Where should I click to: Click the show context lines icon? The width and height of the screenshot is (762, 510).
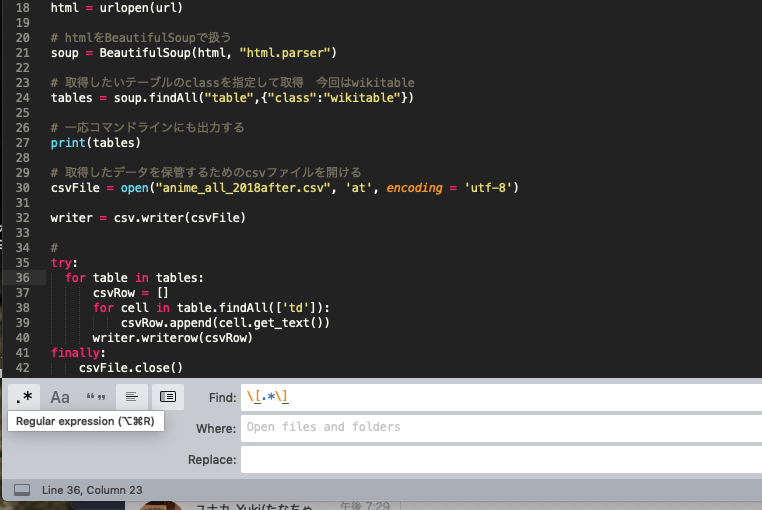pos(131,397)
